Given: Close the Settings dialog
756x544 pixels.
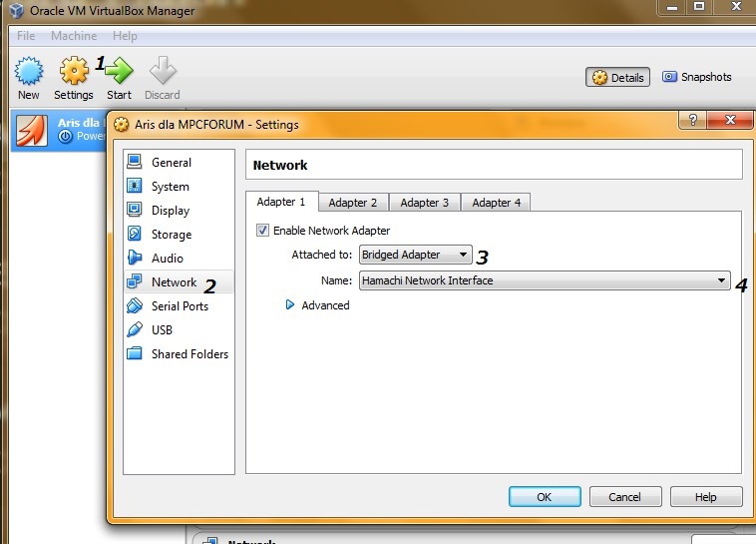Looking at the screenshot, I should pyautogui.click(x=730, y=120).
